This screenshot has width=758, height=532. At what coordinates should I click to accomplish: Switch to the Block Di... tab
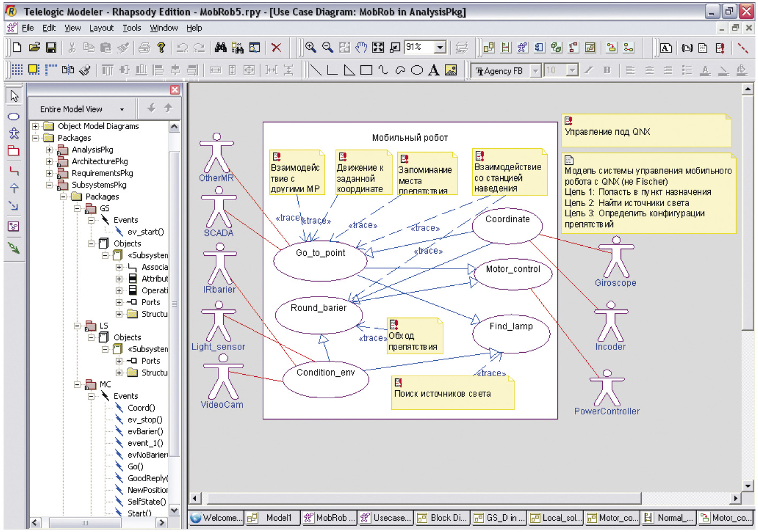(442, 518)
